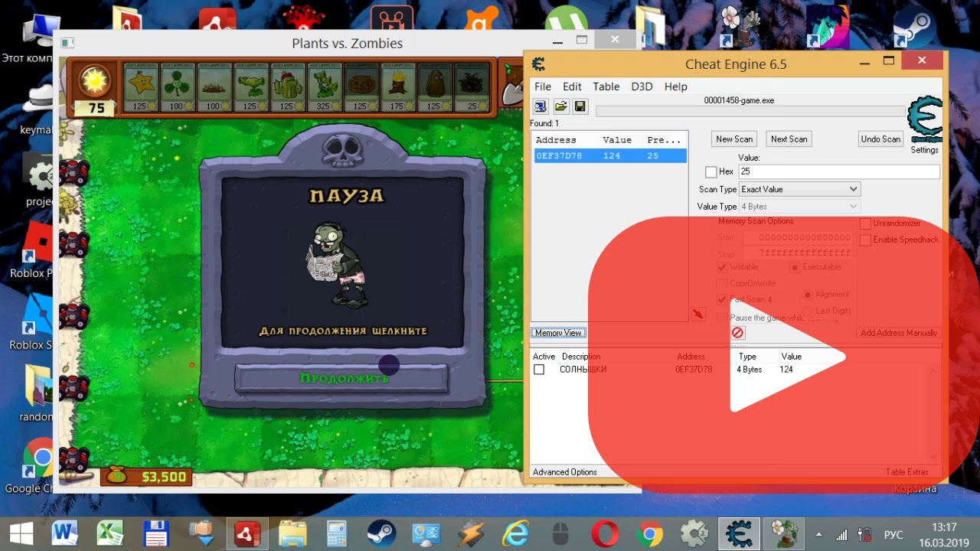
Task: Open the File menu
Action: click(x=543, y=86)
